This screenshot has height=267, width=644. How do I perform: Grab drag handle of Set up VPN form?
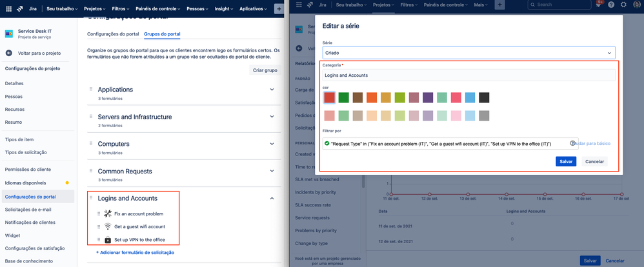tap(99, 239)
